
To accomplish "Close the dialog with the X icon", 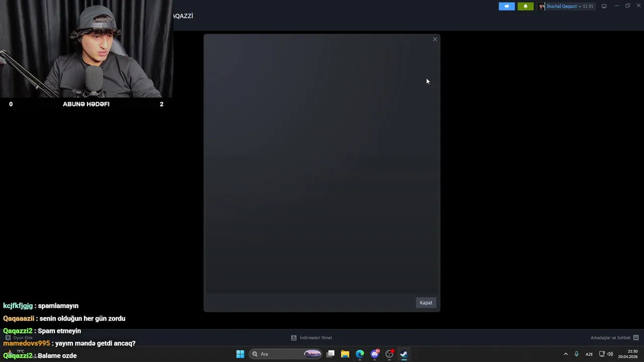I will click(x=435, y=39).
